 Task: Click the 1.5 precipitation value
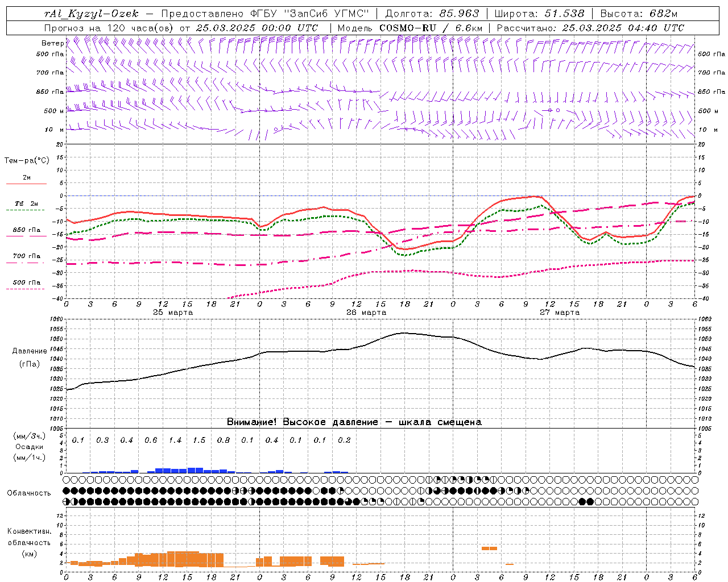pyautogui.click(x=199, y=440)
